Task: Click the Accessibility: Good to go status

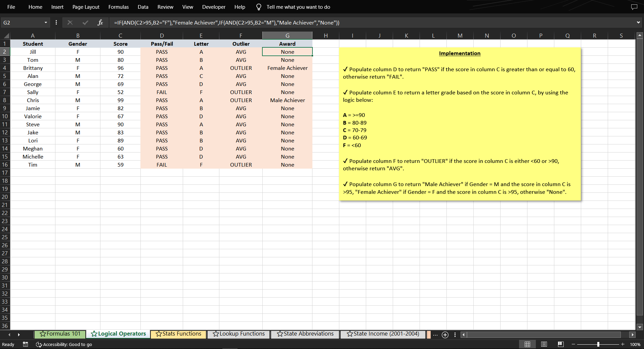Action: (x=64, y=344)
